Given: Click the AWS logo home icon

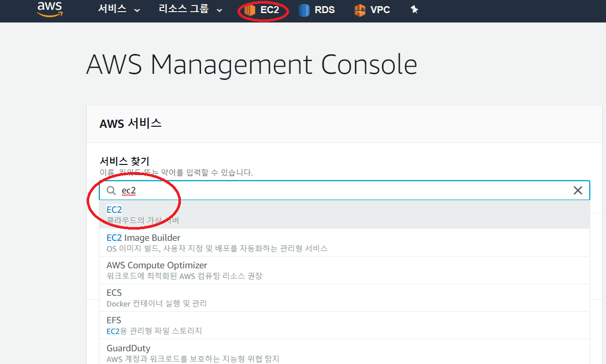Looking at the screenshot, I should [x=49, y=9].
